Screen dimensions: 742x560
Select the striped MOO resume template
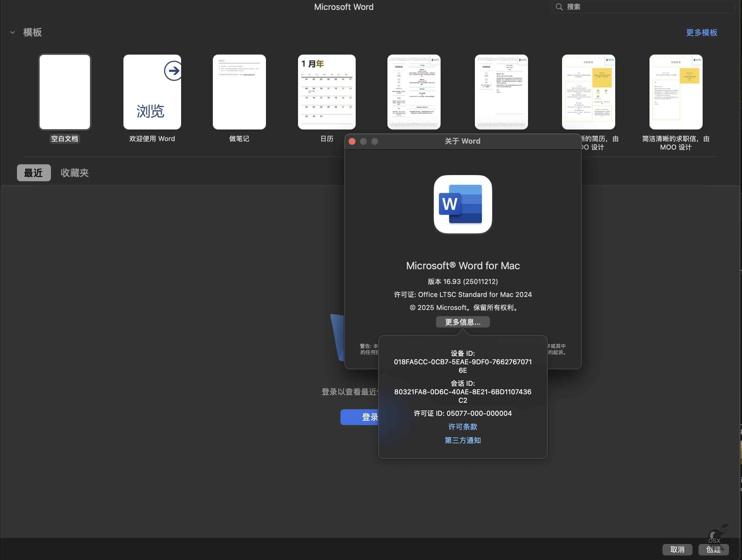(x=414, y=92)
